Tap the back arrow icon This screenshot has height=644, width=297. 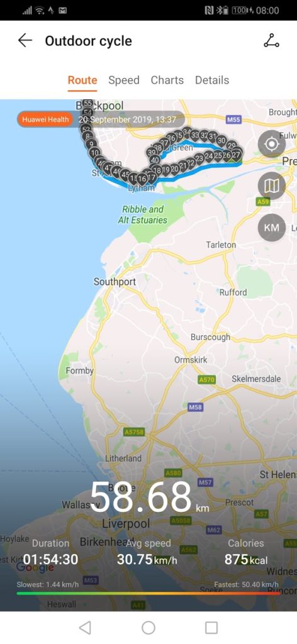tap(25, 41)
